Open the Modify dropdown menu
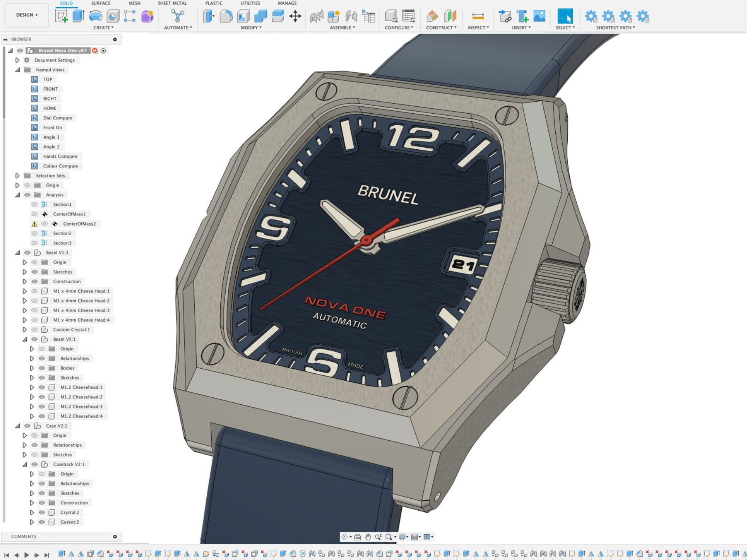The image size is (747, 560). [251, 28]
